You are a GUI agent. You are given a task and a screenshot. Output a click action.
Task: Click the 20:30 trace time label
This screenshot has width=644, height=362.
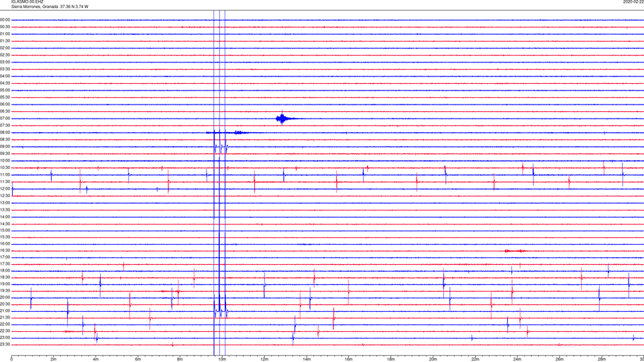5,304
